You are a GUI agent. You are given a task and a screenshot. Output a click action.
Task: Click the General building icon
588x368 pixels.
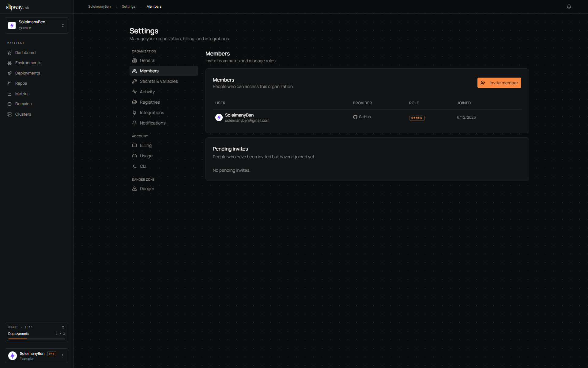[x=134, y=60]
